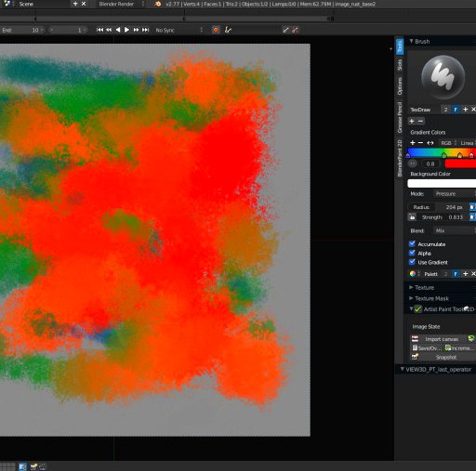Click the brush user count 2
The width and height of the screenshot is (476, 471).
[x=445, y=110]
